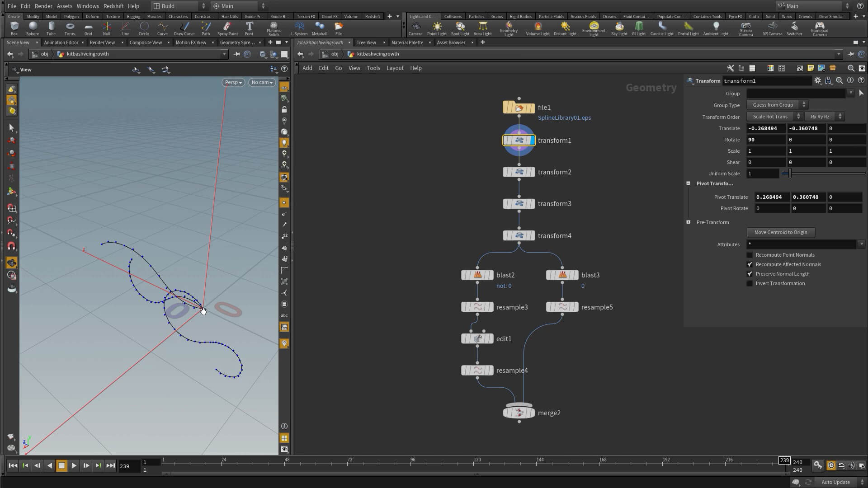The height and width of the screenshot is (488, 868).
Task: Uncheck Preserve Normal Length
Action: tap(750, 274)
